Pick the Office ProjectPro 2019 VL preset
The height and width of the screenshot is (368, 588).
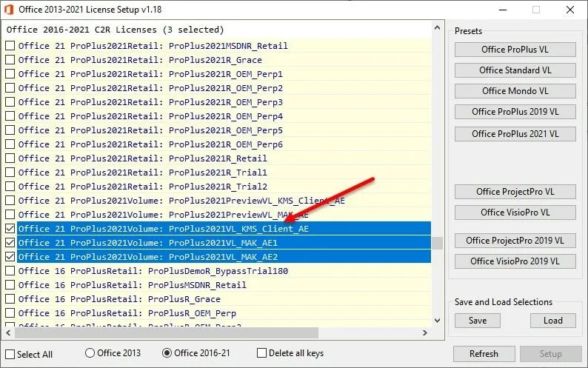[x=515, y=241]
